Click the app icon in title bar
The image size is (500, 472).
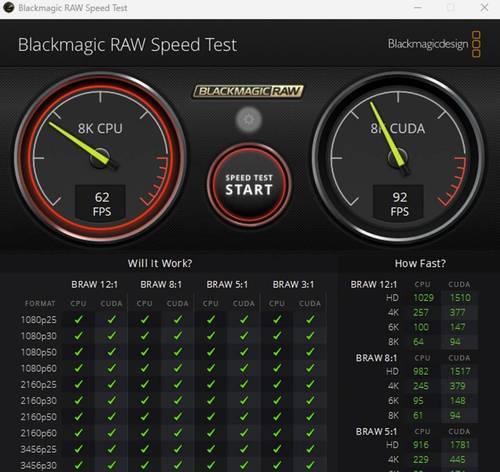pos(9,8)
